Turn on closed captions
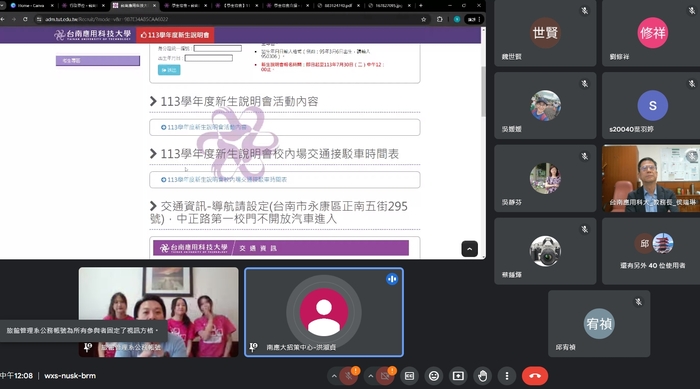The height and width of the screenshot is (389, 700). (x=409, y=376)
